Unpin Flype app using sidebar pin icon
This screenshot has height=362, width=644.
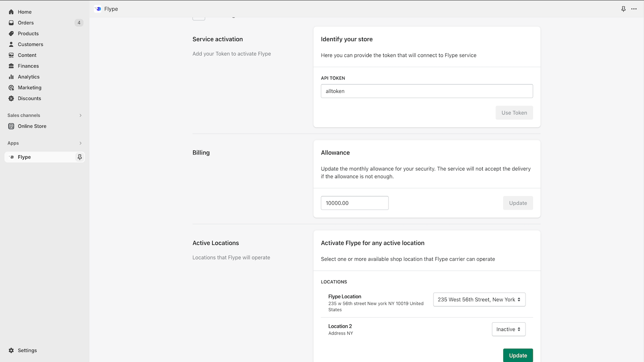[80, 157]
